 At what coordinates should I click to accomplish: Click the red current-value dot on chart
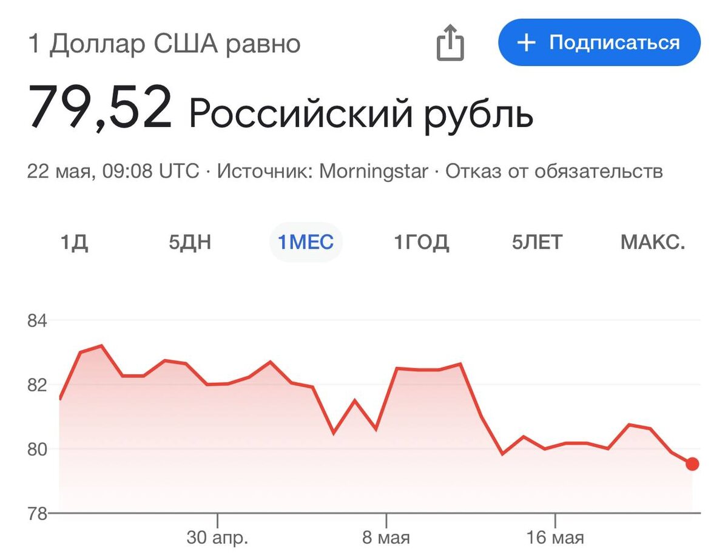point(692,464)
